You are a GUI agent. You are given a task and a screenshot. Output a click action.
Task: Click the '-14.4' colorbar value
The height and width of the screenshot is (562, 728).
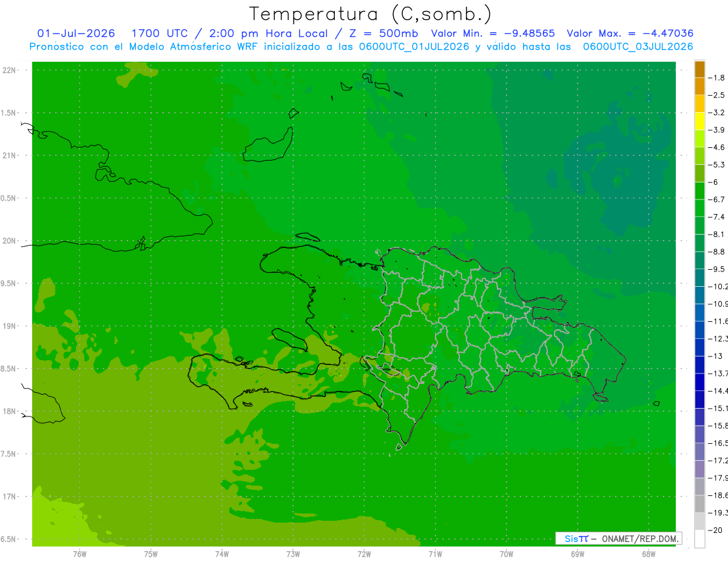pyautogui.click(x=718, y=390)
